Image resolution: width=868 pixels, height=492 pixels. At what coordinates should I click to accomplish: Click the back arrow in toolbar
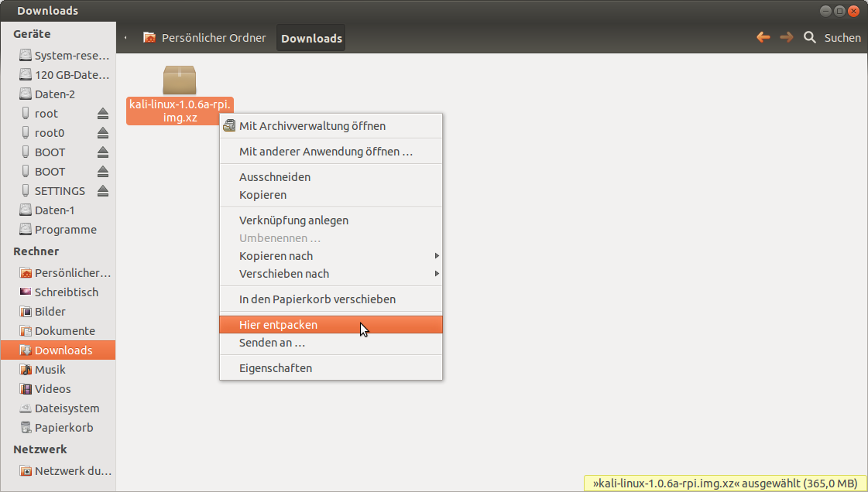point(763,38)
